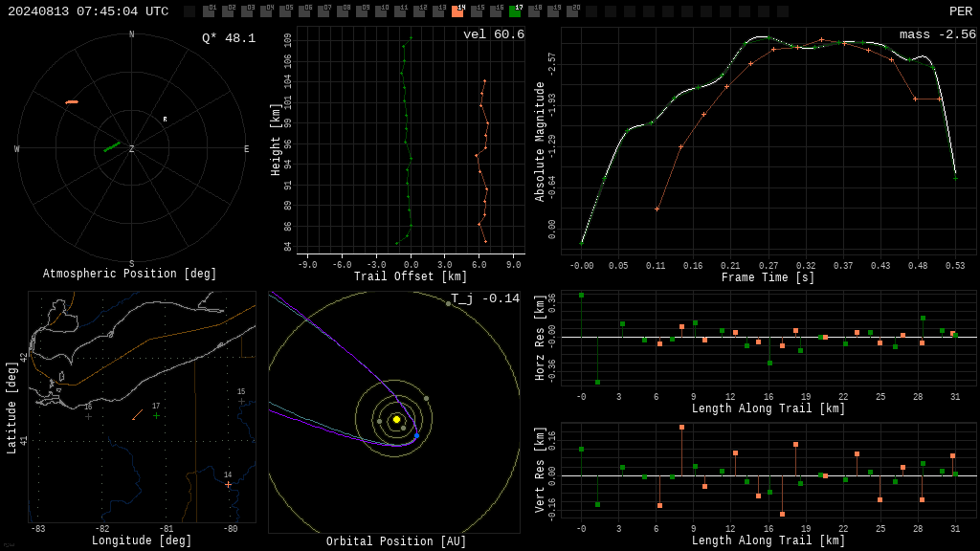Click the station 20 box in top bar
980x551 pixels.
(572, 11)
